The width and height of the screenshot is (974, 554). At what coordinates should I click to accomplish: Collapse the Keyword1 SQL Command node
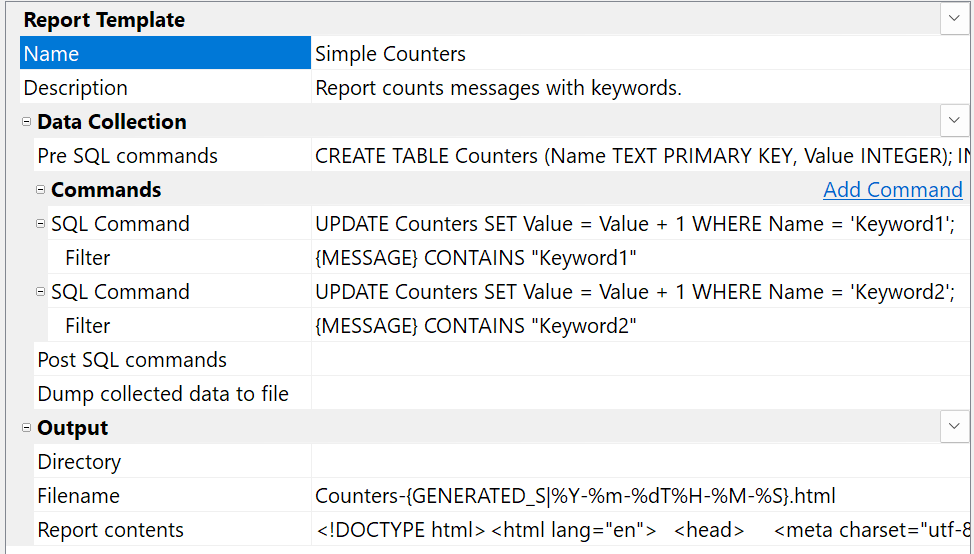(x=40, y=224)
